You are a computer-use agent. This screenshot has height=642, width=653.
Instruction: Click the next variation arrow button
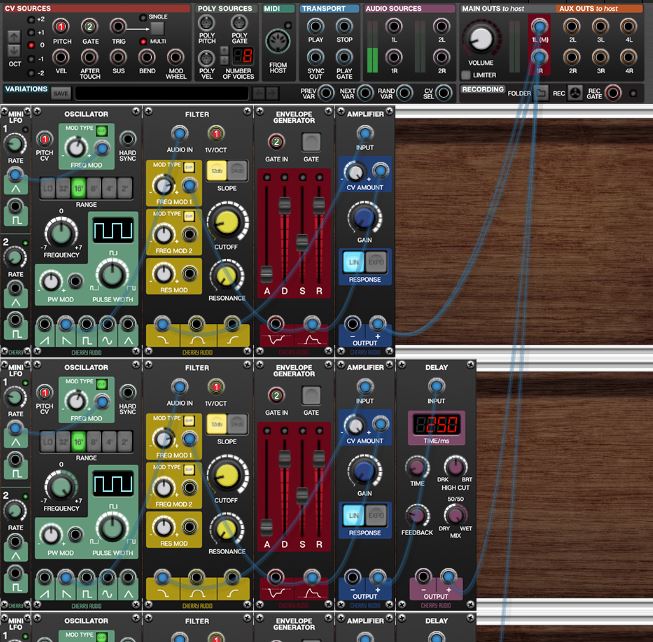tap(272, 93)
